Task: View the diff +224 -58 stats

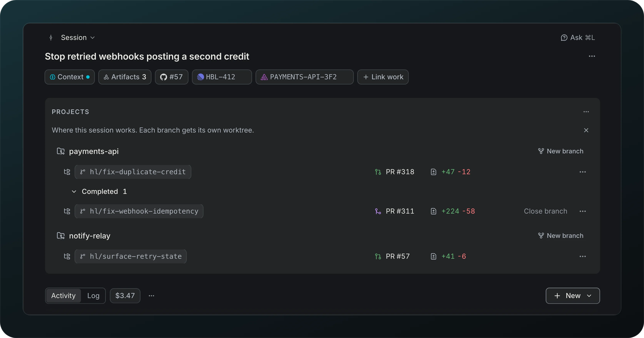Action: click(x=458, y=211)
